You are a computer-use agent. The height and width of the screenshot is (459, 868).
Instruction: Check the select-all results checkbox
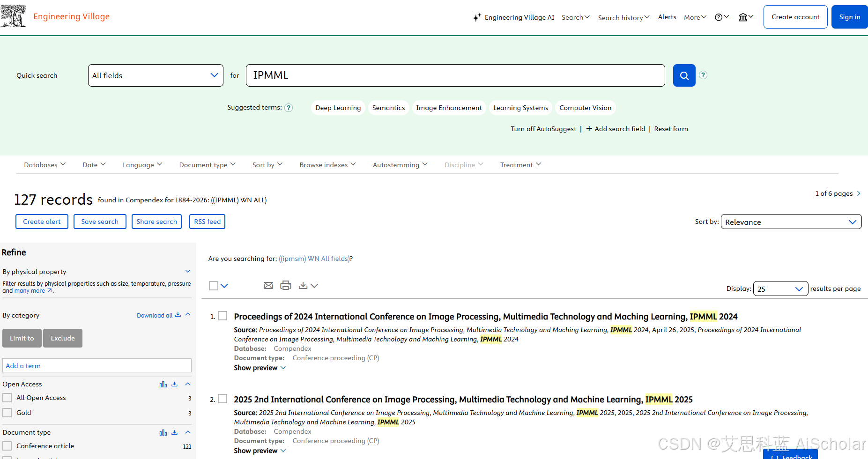click(214, 286)
